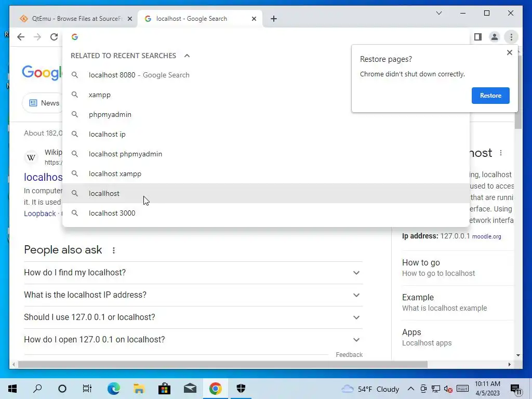Screen dimensions: 532x399
Task: Close the localhost Google Search tab
Action: point(254,19)
